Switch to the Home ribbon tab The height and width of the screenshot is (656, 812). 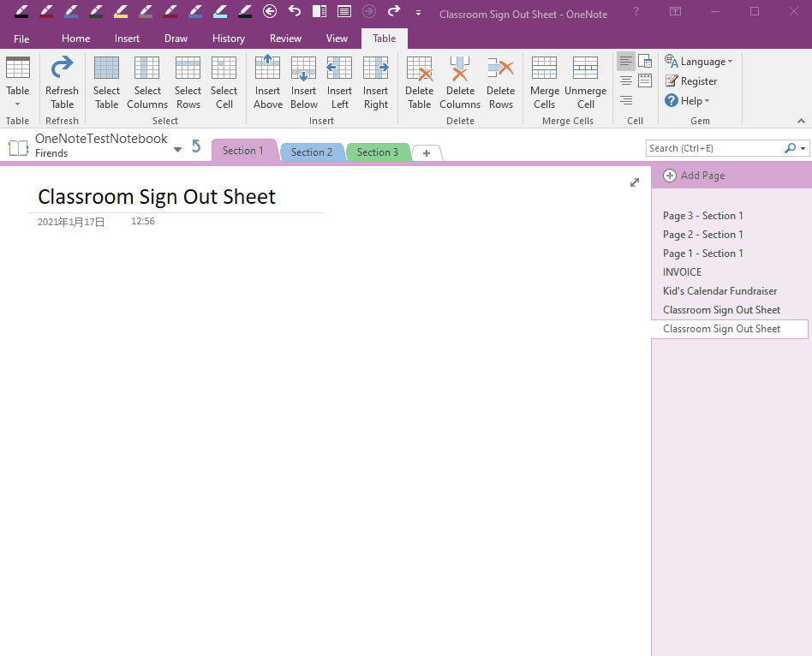pyautogui.click(x=75, y=39)
